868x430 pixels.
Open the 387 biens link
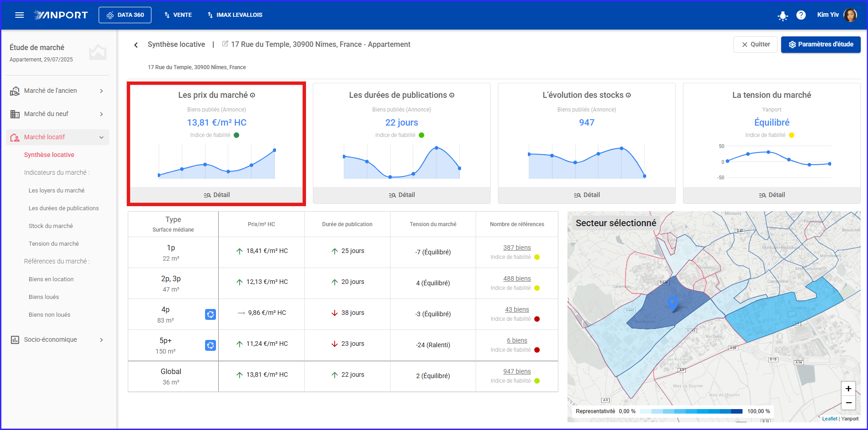[517, 248]
